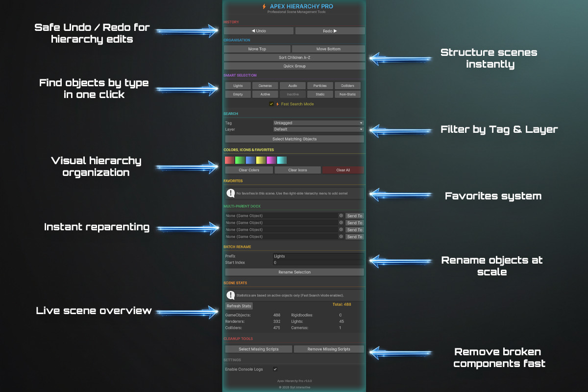Click the object picker on first Multi-Parent slot

(342, 216)
